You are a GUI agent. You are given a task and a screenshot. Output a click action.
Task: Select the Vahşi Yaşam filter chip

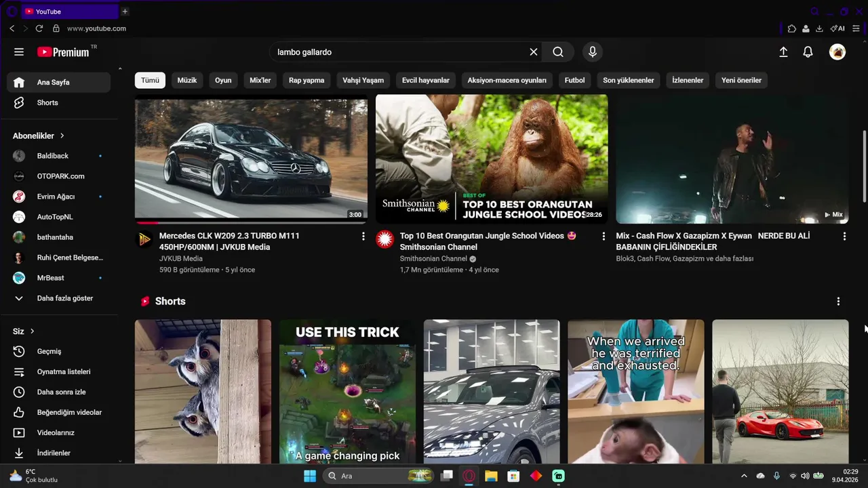tap(363, 80)
